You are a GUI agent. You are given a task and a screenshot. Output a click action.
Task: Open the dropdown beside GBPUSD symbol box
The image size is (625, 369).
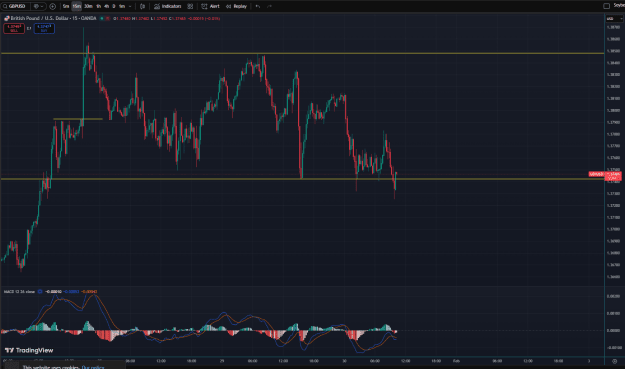pyautogui.click(x=39, y=6)
